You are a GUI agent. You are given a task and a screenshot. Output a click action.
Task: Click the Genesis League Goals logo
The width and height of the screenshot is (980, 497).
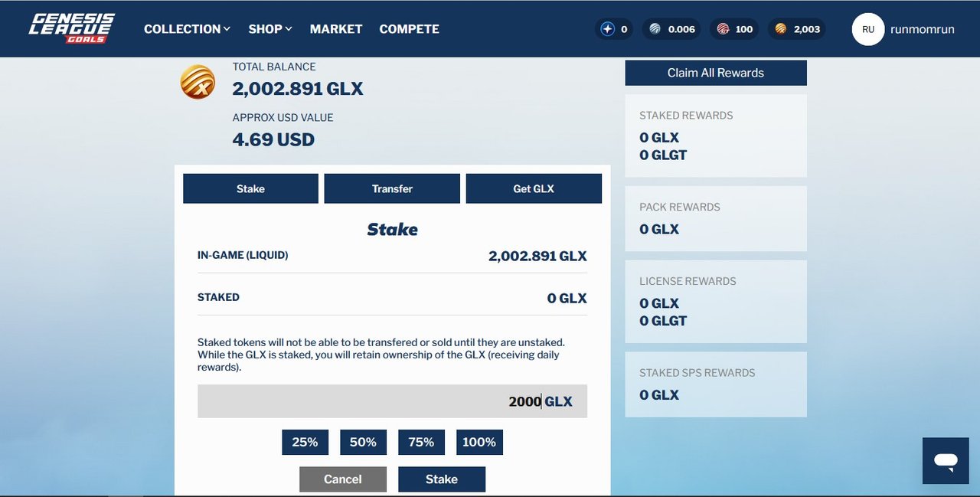72,28
